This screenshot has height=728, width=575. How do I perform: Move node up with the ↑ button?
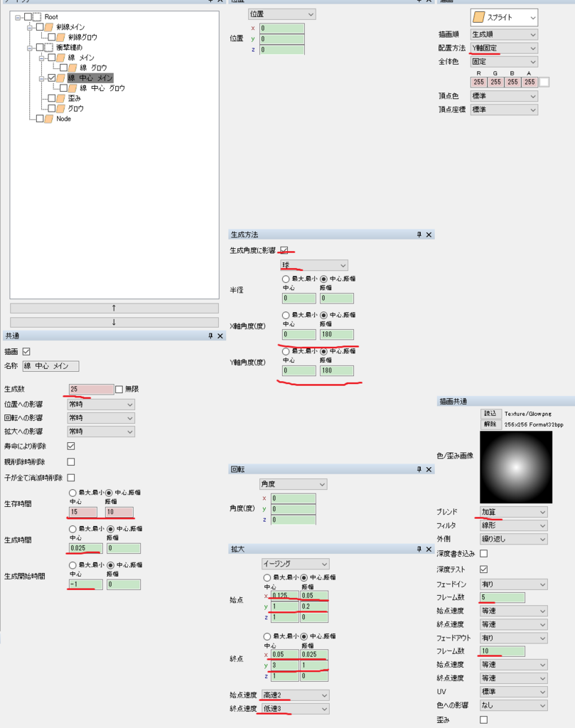click(114, 309)
